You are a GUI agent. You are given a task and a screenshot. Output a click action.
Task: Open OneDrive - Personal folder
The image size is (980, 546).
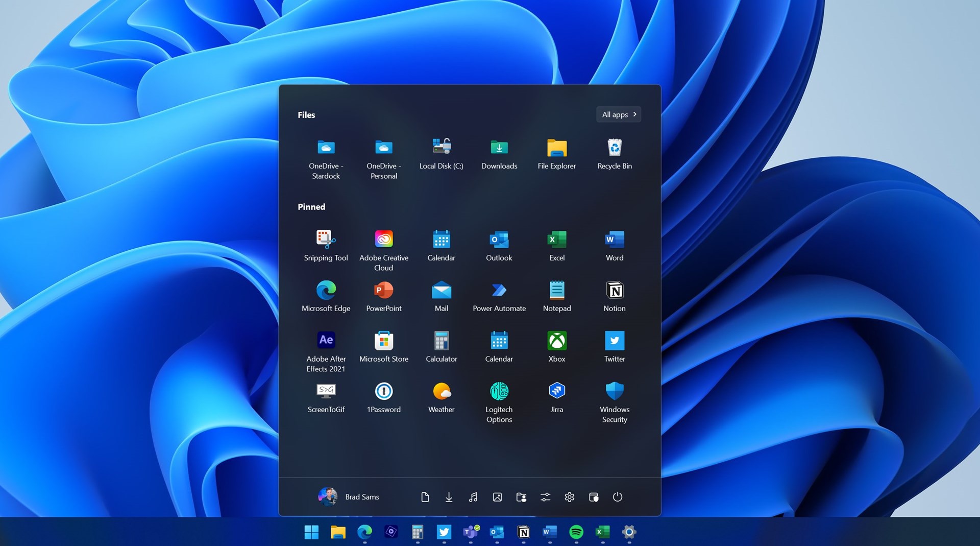(384, 158)
